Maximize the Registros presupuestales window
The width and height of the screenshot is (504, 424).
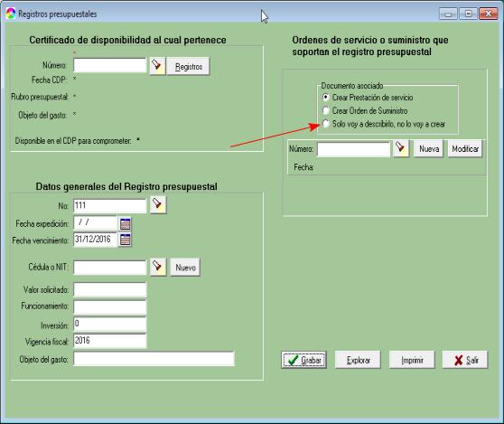(468, 14)
